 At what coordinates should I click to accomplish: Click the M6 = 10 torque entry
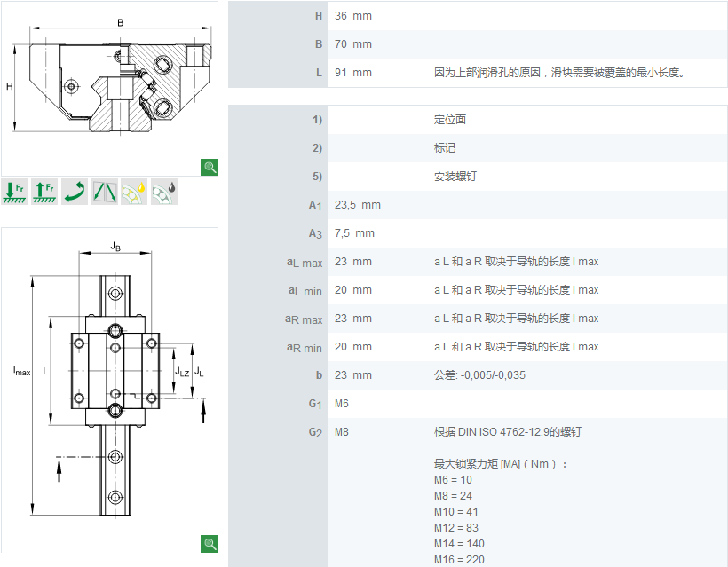[453, 480]
